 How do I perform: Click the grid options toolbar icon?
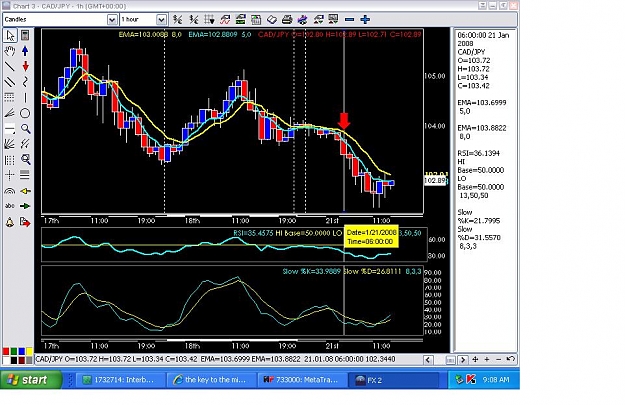click(209, 19)
